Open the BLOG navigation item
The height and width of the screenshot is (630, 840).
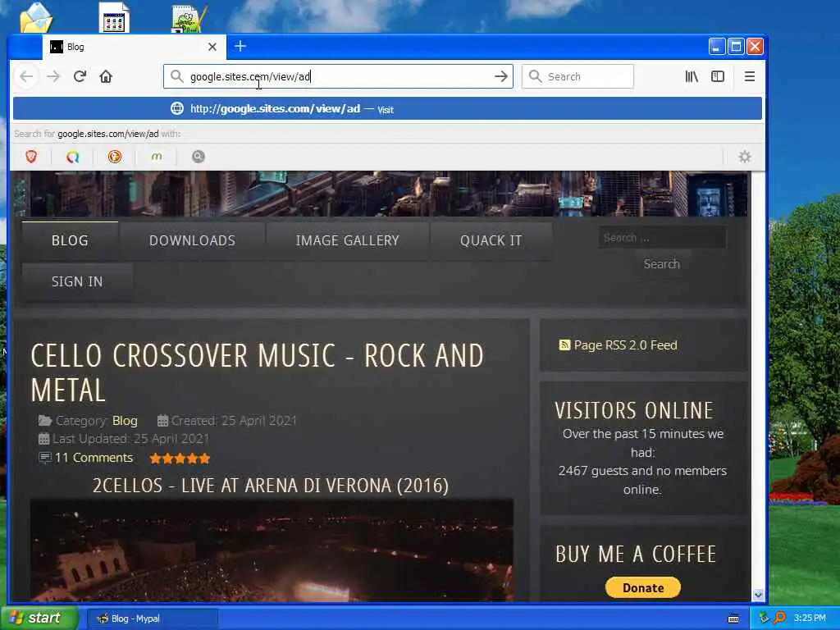[70, 240]
